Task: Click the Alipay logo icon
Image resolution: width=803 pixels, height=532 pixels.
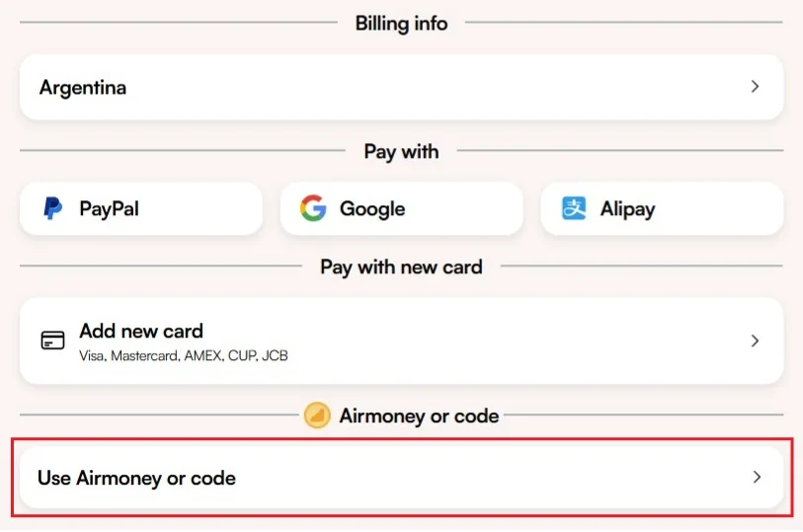Action: pyautogui.click(x=574, y=208)
